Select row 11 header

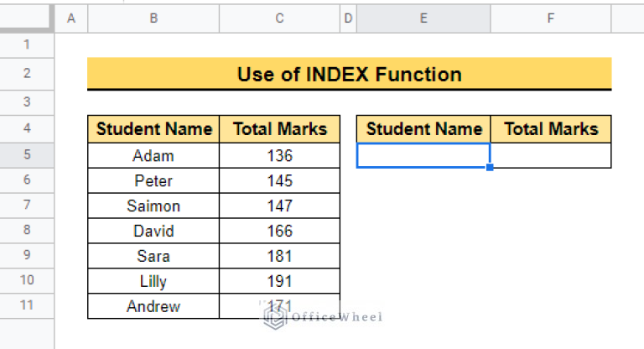27,305
